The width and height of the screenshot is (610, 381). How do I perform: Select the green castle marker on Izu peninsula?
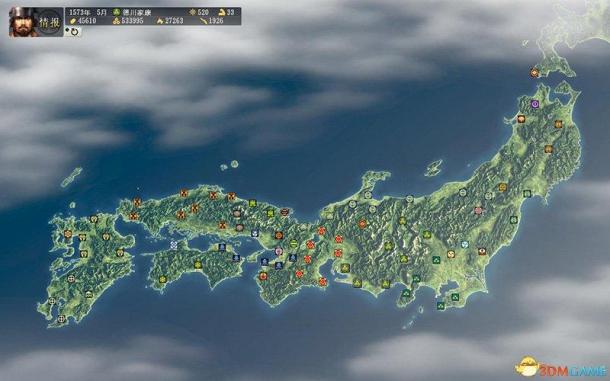tap(406, 293)
